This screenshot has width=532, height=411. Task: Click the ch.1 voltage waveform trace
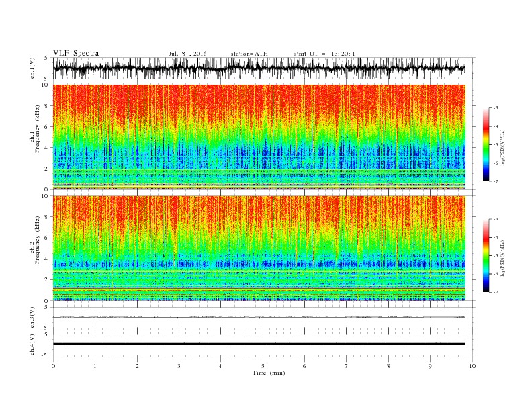point(259,68)
